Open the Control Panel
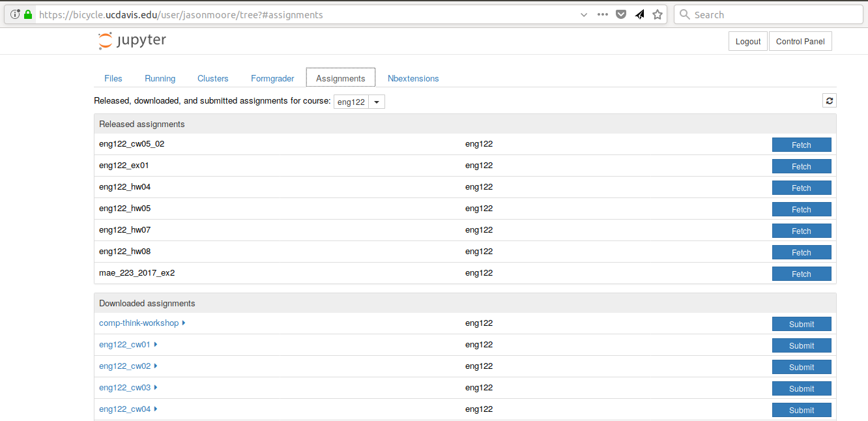This screenshot has height=421, width=868. tap(800, 41)
